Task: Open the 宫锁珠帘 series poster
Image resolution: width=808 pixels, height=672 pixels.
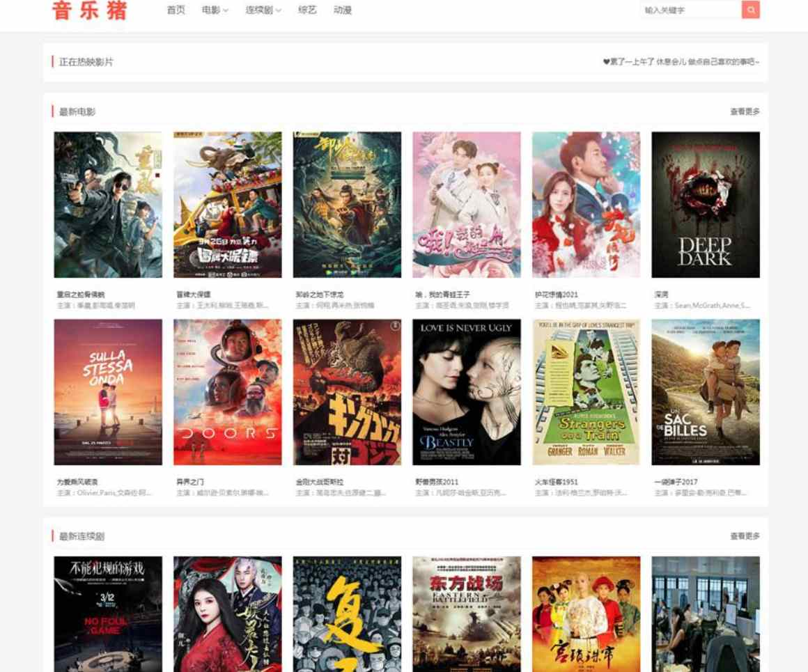Action: pos(586,614)
